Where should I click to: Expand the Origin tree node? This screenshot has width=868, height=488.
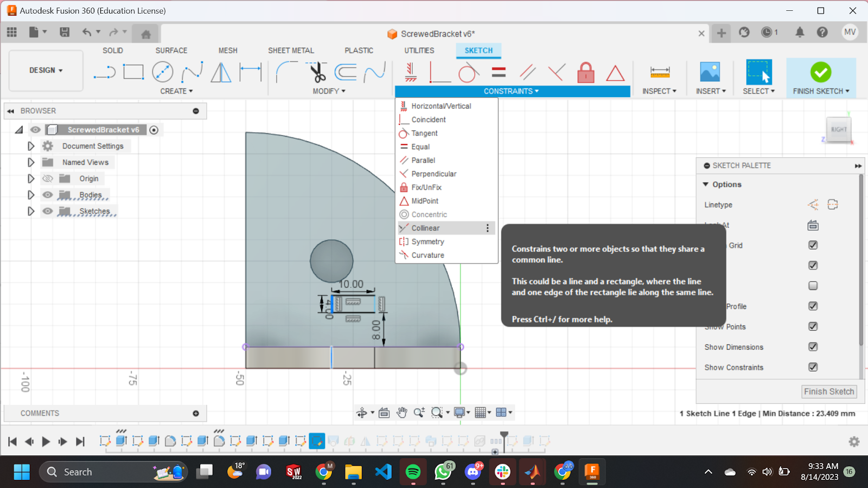(31, 178)
